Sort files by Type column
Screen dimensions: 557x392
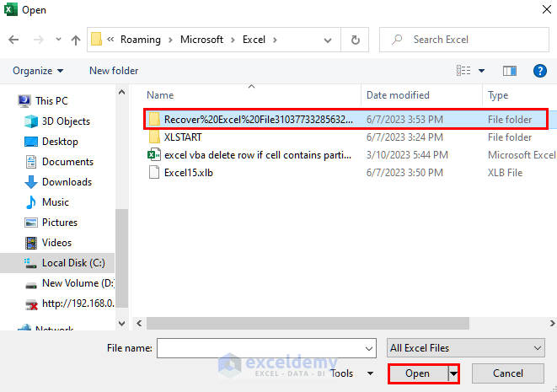coord(498,95)
